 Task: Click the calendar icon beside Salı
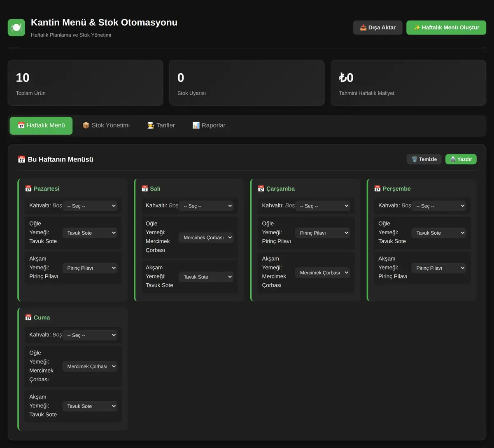coord(144,189)
